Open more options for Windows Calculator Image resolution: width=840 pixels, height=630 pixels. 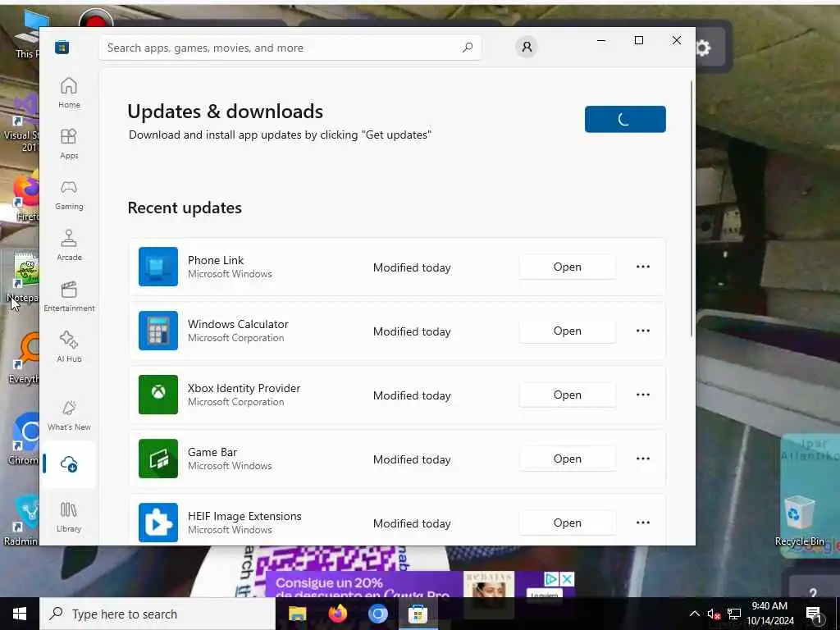click(x=643, y=331)
